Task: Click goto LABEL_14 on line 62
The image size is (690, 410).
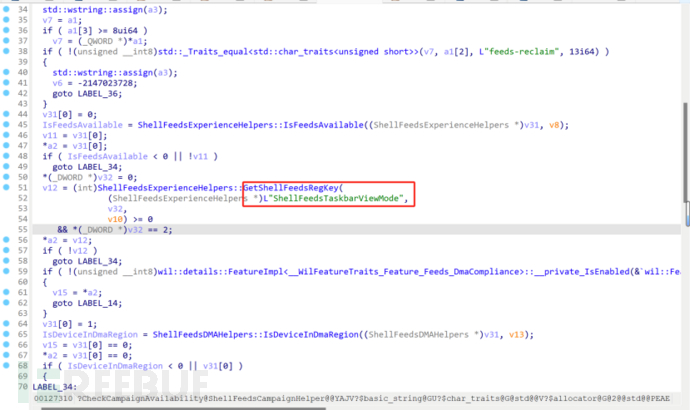Action: pos(87,303)
